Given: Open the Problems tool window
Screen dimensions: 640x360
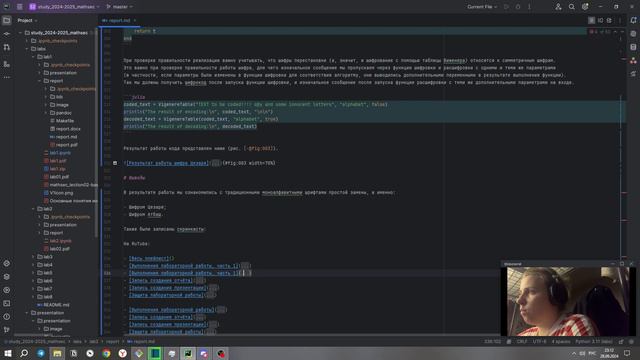Looking at the screenshot, I should click(7, 316).
